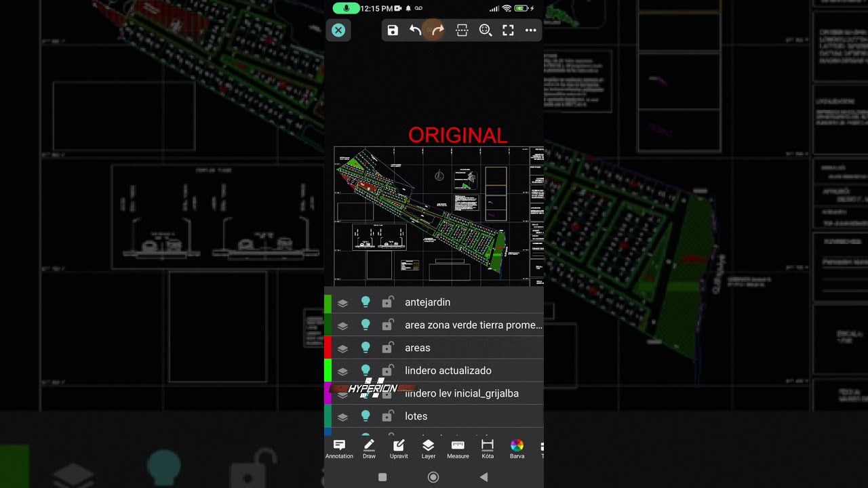This screenshot has height=488, width=868.
Task: Open the zoom search tool
Action: coord(485,30)
